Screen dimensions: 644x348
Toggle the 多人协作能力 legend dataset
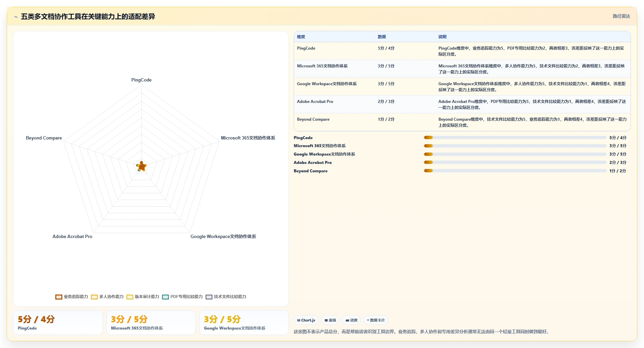click(107, 297)
